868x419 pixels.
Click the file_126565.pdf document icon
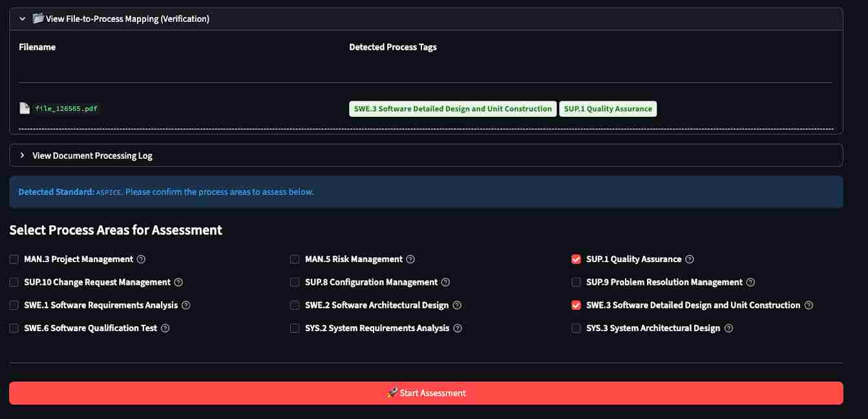[x=25, y=108]
